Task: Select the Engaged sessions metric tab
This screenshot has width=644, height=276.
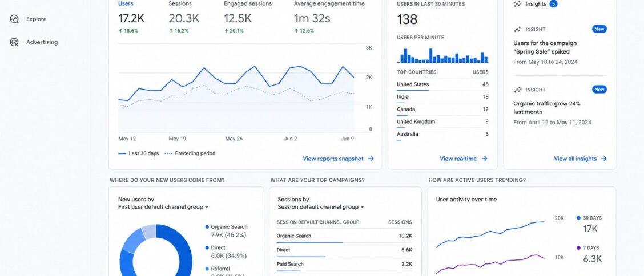Action: point(248,3)
